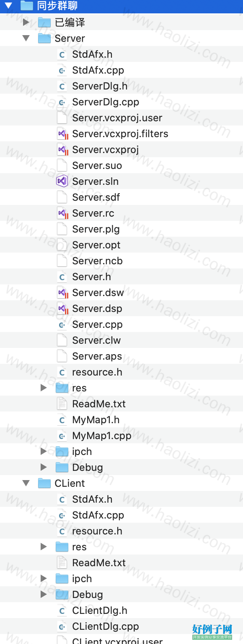The width and height of the screenshot is (243, 644).
Task: Click the C++ icon next to Server.cpp
Action: pyautogui.click(x=62, y=325)
